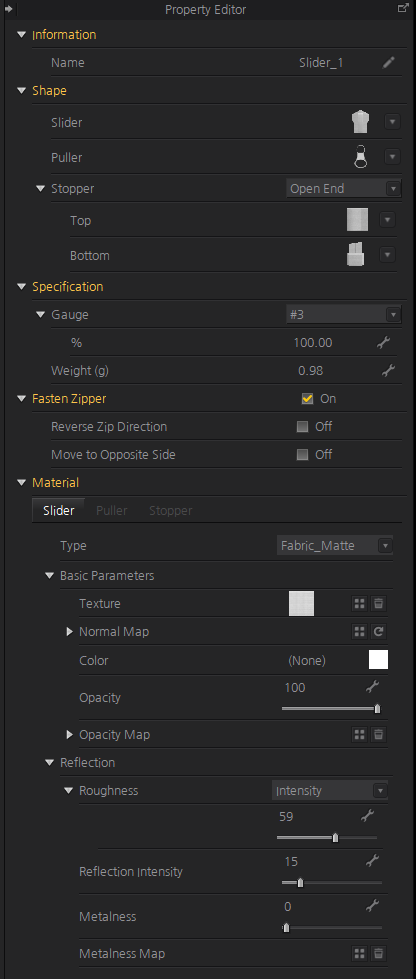Click the white Color swatch

point(379,660)
